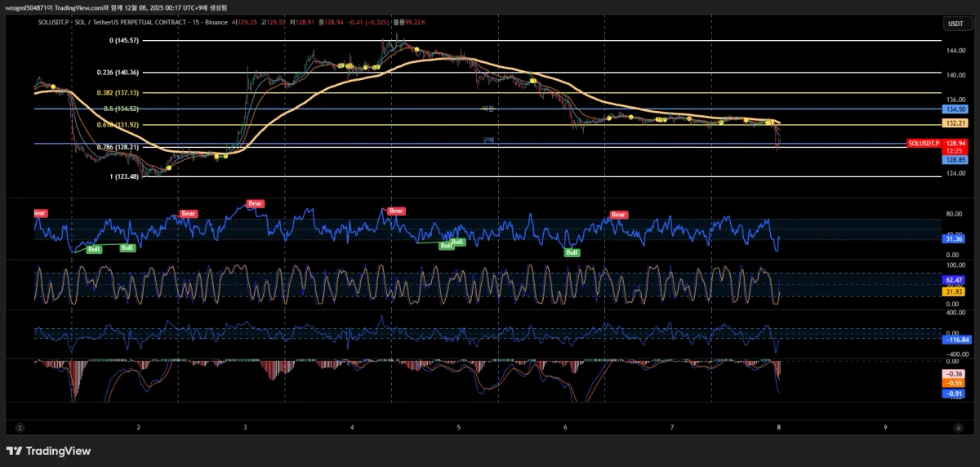Image resolution: width=980 pixels, height=467 pixels.
Task: Click date 9 on the time axis
Action: pos(886,427)
